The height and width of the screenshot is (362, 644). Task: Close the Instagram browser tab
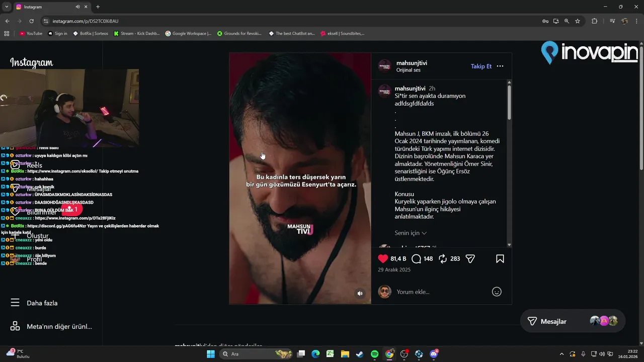[86, 7]
